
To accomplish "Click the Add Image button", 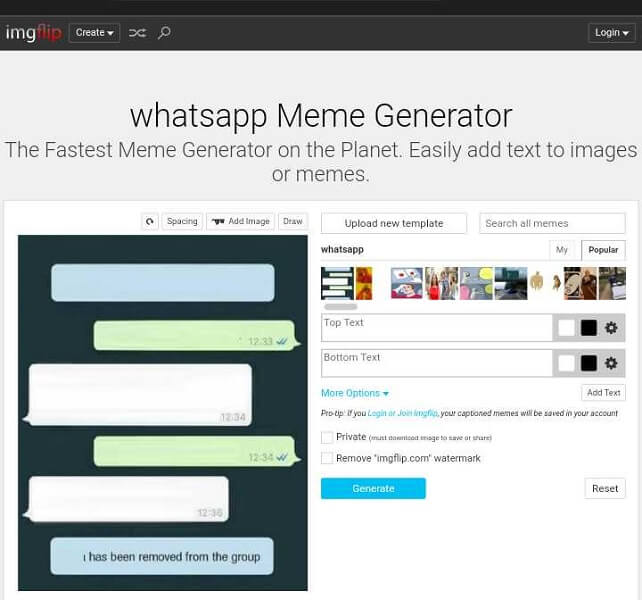I will [240, 222].
